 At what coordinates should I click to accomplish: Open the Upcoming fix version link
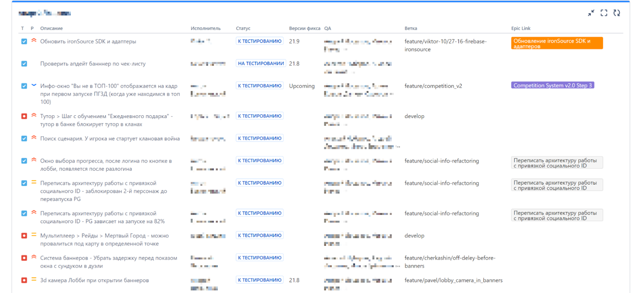click(302, 86)
